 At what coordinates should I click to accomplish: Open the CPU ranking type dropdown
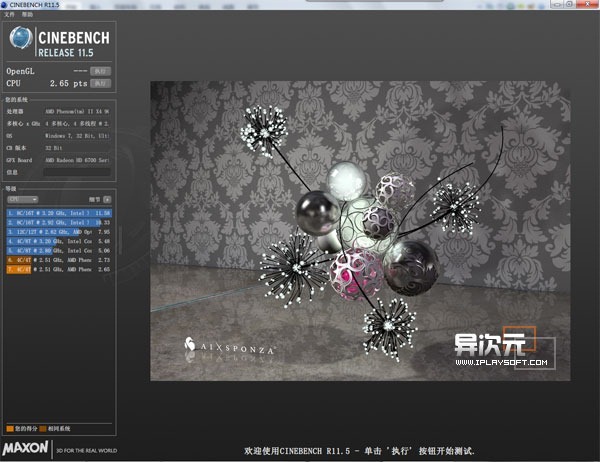pos(23,199)
